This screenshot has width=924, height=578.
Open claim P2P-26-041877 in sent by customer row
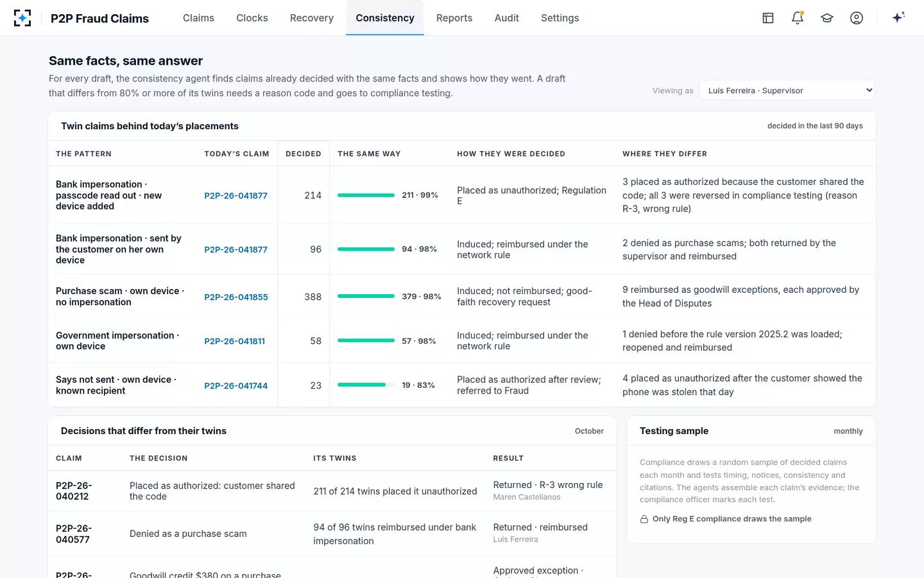(235, 250)
